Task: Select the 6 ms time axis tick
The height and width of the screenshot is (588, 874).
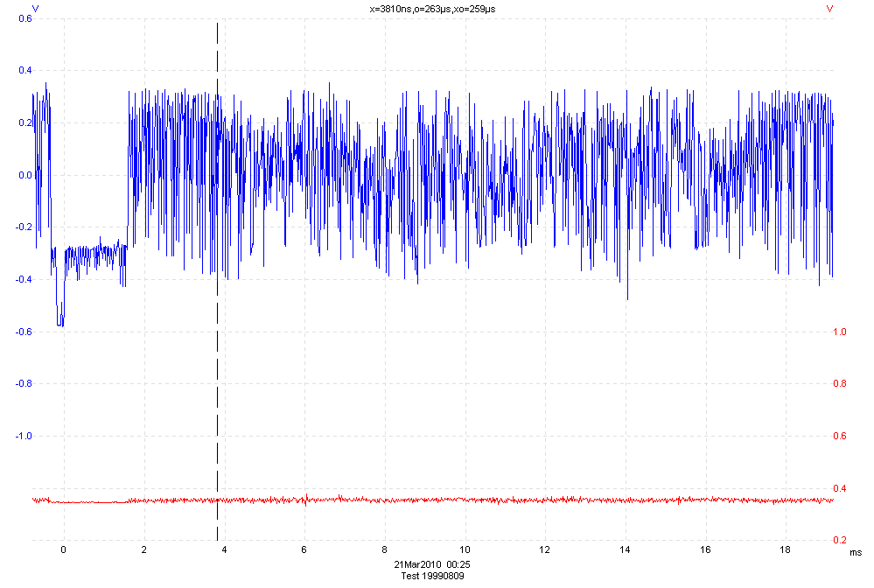Action: pyautogui.click(x=304, y=549)
